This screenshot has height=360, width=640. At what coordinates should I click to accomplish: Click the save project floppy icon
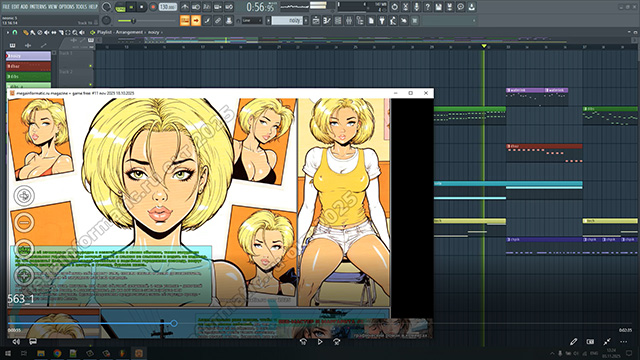[x=438, y=7]
